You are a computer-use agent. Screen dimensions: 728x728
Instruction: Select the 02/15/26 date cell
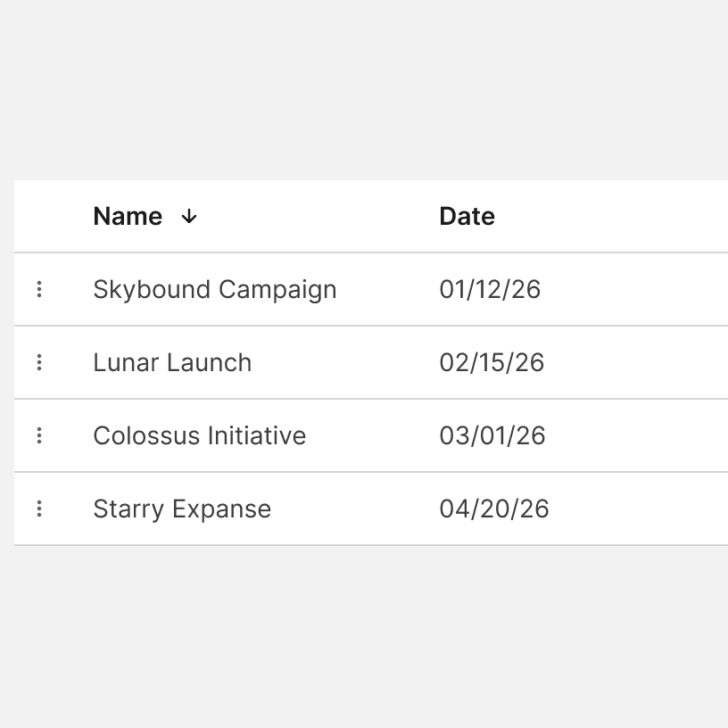tap(492, 362)
